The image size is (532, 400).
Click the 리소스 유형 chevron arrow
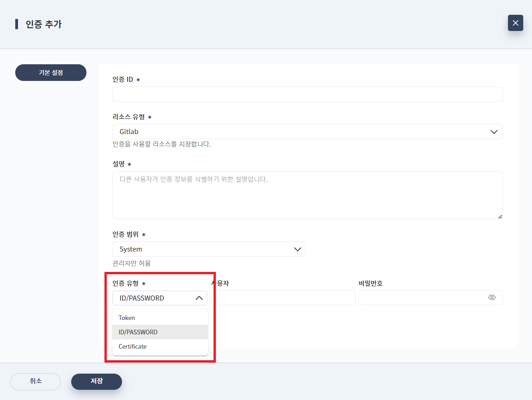click(494, 131)
